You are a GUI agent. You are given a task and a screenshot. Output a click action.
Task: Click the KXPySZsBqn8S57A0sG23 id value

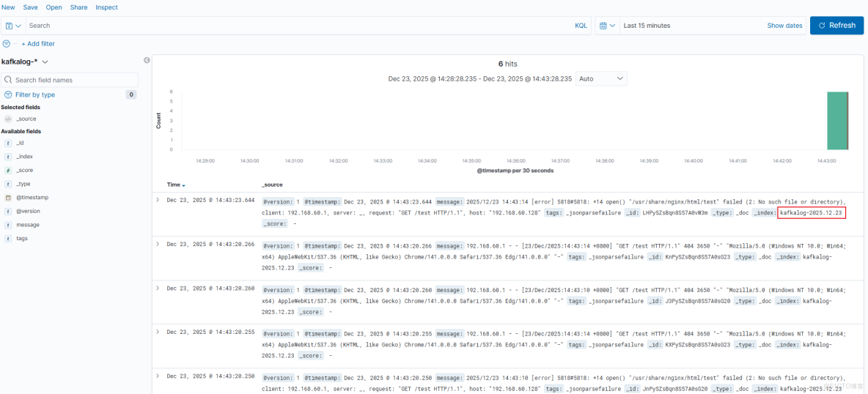click(697, 345)
